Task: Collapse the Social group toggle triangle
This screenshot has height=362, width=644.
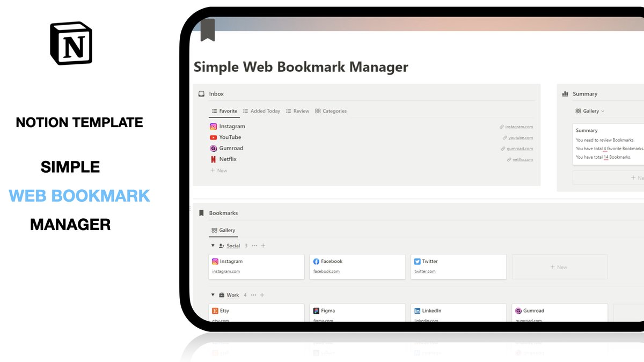Action: pos(213,246)
